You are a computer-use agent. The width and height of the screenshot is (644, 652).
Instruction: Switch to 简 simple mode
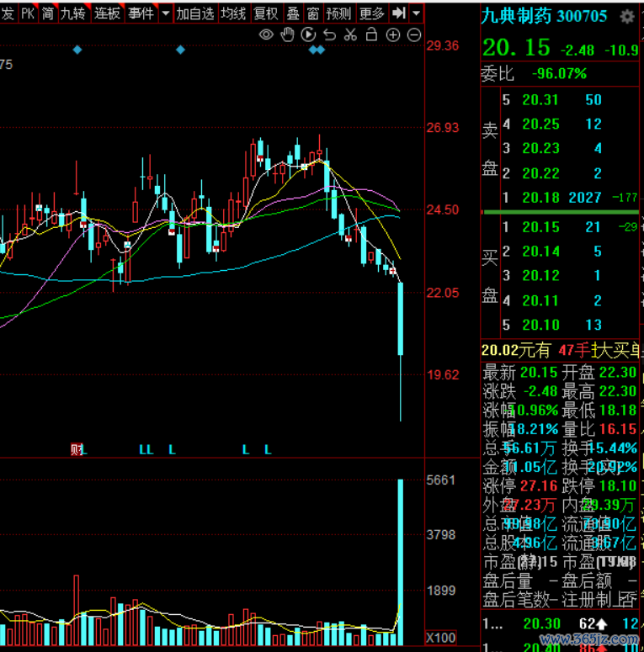click(48, 13)
